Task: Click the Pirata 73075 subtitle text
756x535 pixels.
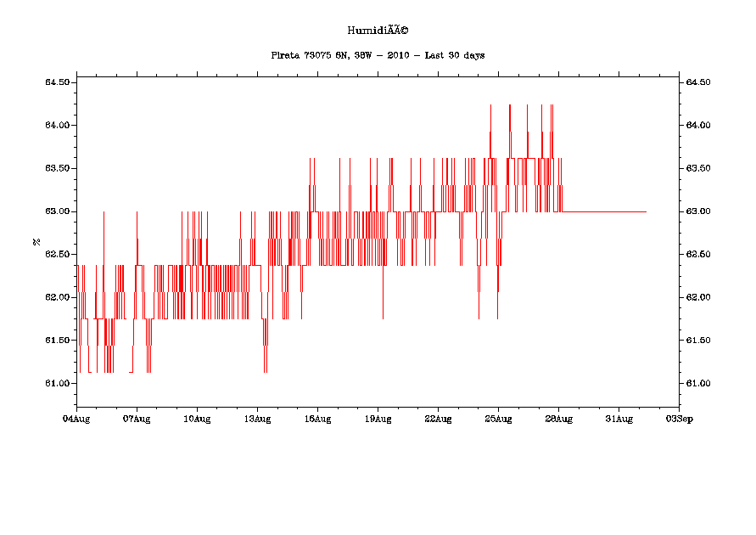Action: [x=378, y=55]
